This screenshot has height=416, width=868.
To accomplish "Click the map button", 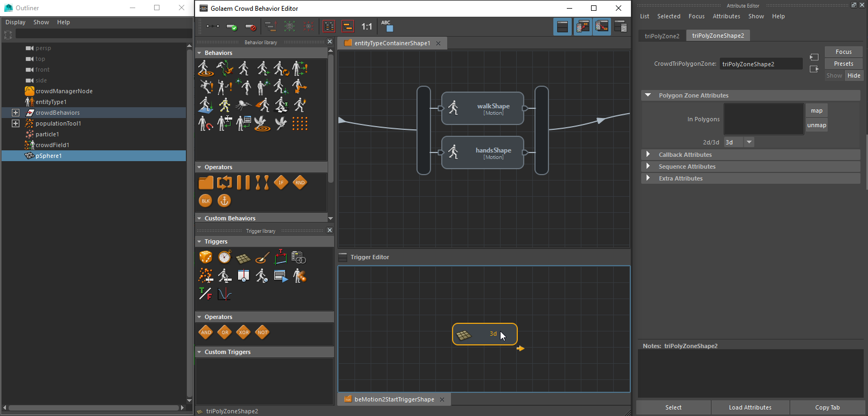I will point(816,110).
